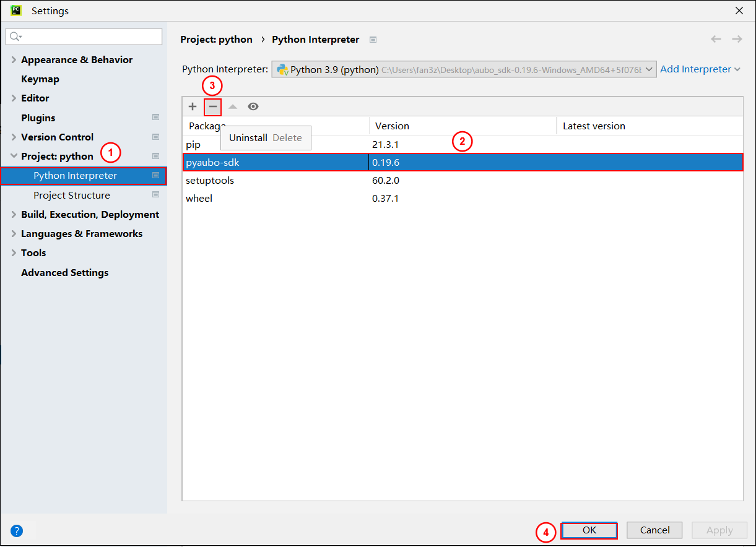Click the project-level icon beside Project Structure
The width and height of the screenshot is (756, 547).
(x=156, y=195)
